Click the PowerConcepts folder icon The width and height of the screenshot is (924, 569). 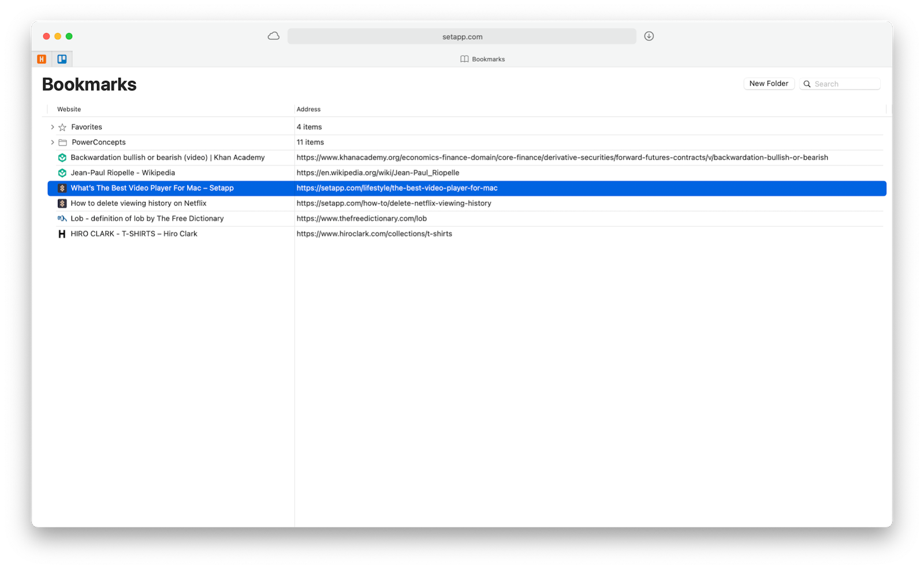(62, 143)
